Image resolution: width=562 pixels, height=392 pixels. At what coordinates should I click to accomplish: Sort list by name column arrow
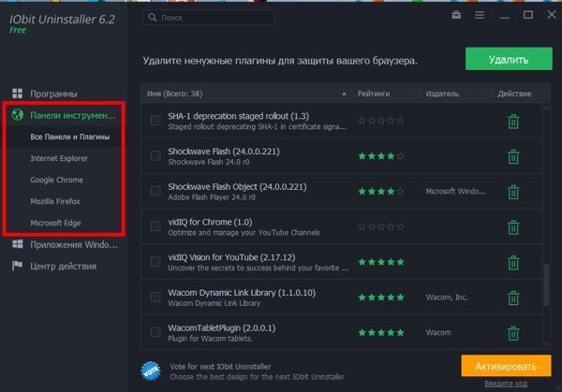point(344,94)
